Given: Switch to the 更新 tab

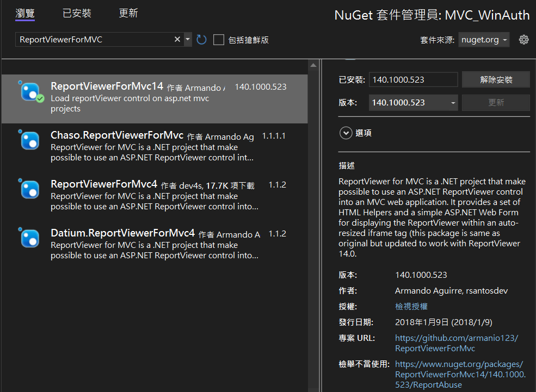Looking at the screenshot, I should (x=128, y=14).
